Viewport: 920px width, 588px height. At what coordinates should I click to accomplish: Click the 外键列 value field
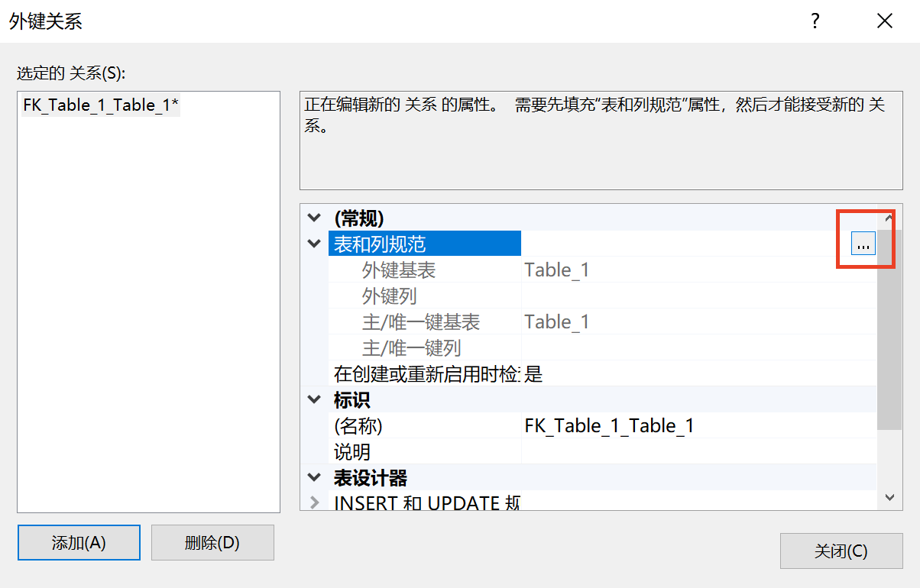coord(650,296)
